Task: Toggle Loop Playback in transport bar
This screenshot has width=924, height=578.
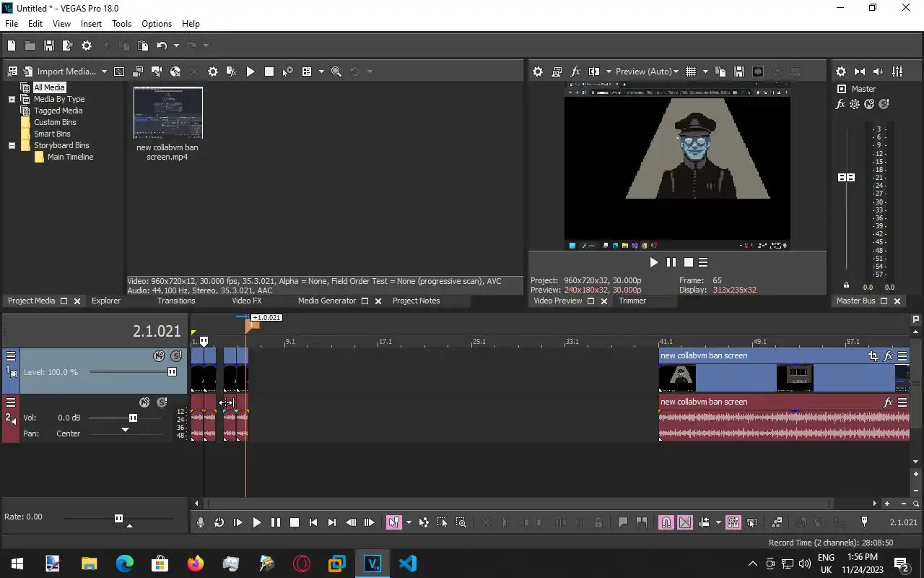Action: [219, 522]
